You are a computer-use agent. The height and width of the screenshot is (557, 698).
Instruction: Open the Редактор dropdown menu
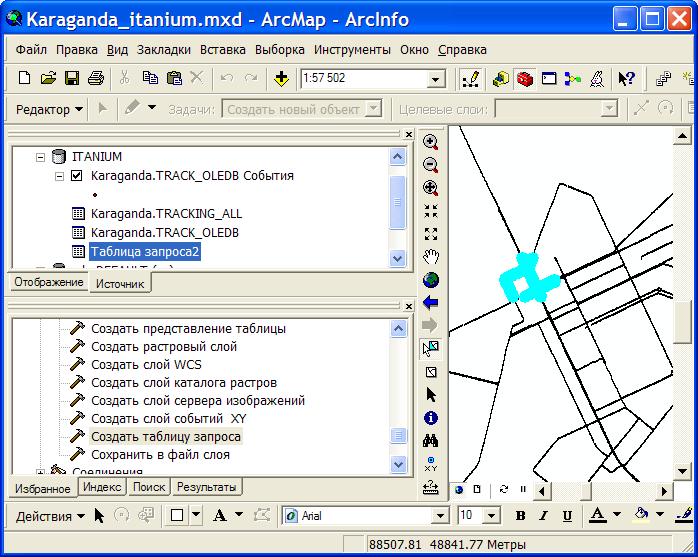pyautogui.click(x=49, y=109)
